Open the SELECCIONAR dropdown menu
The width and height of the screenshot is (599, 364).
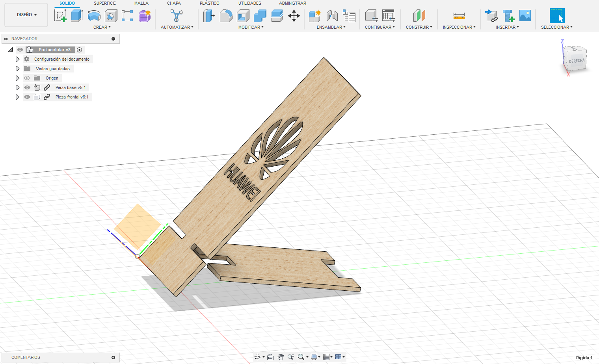click(557, 27)
